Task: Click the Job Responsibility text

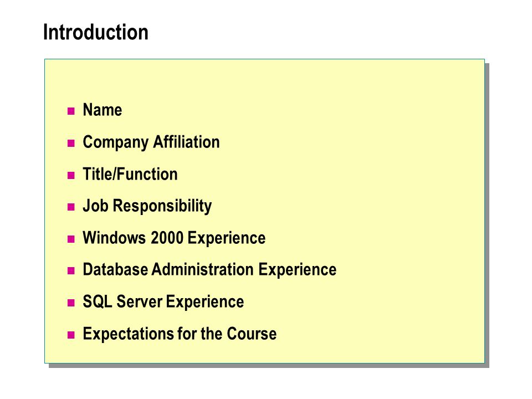Action: pos(147,206)
